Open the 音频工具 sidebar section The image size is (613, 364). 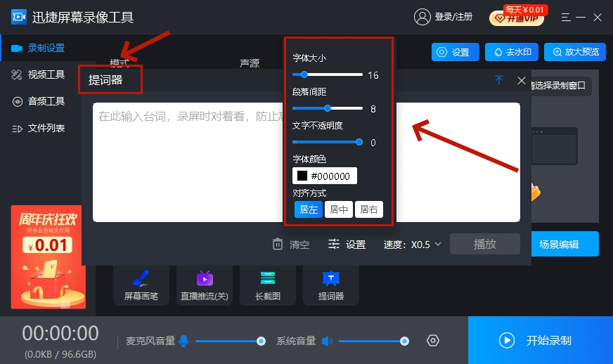38,101
